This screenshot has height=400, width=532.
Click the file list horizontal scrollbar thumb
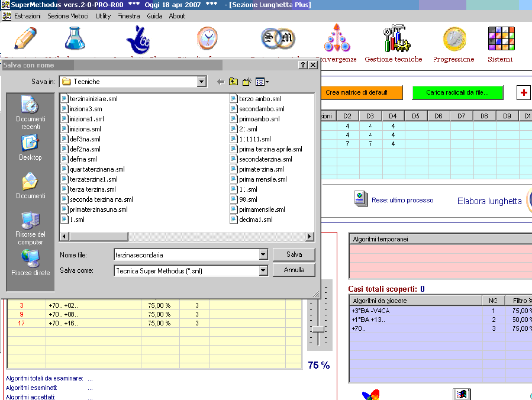tap(98, 237)
